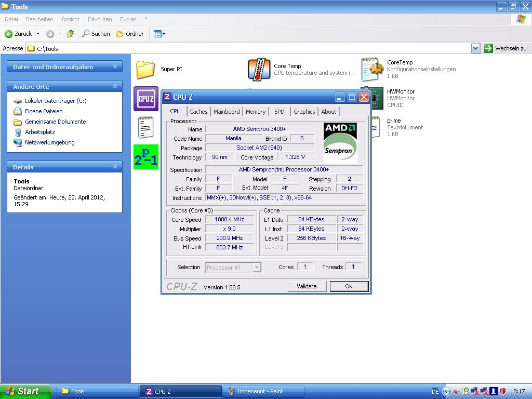
Task: Expand hidden tray icons arrow
Action: (x=446, y=392)
